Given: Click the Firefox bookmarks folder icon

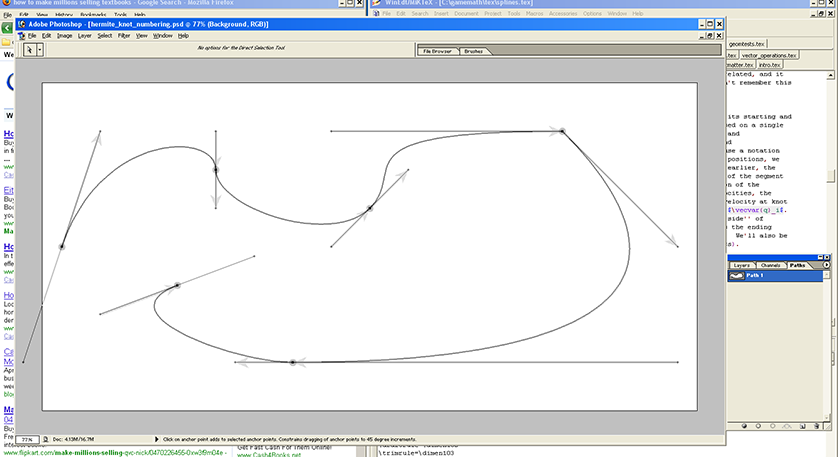Looking at the screenshot, I should 6,42.
